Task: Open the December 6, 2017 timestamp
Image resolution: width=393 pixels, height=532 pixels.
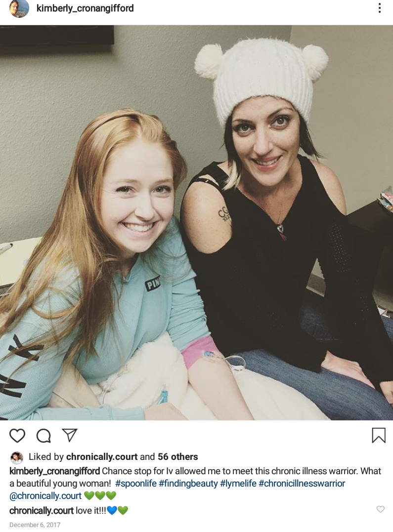Action: pos(35,525)
